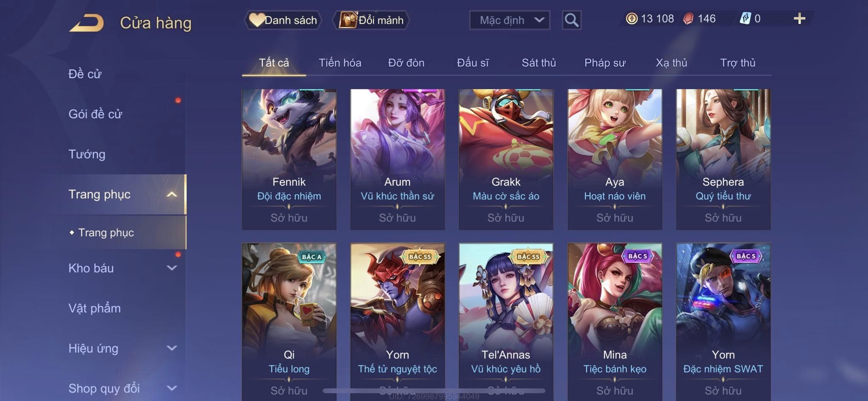Tap the plus icon to add currency
The width and height of the screenshot is (868, 401).
pos(799,19)
